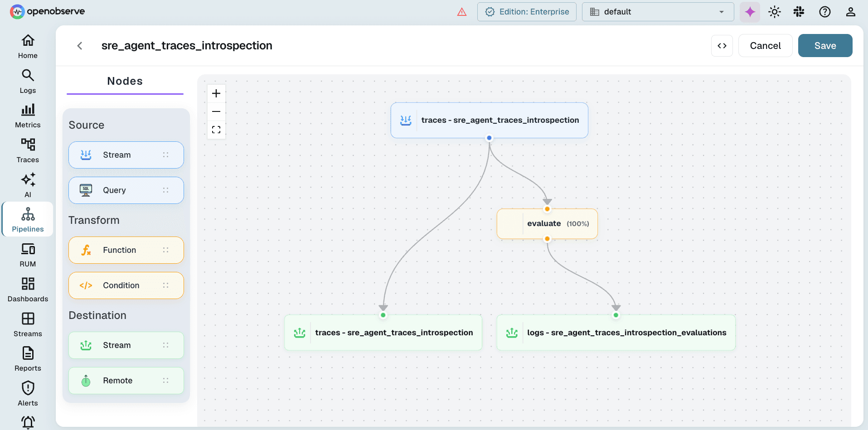Click the red warning triangle icon

coord(462,12)
